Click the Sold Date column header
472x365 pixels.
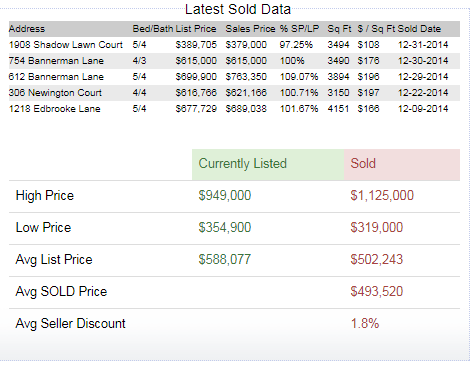tap(419, 29)
